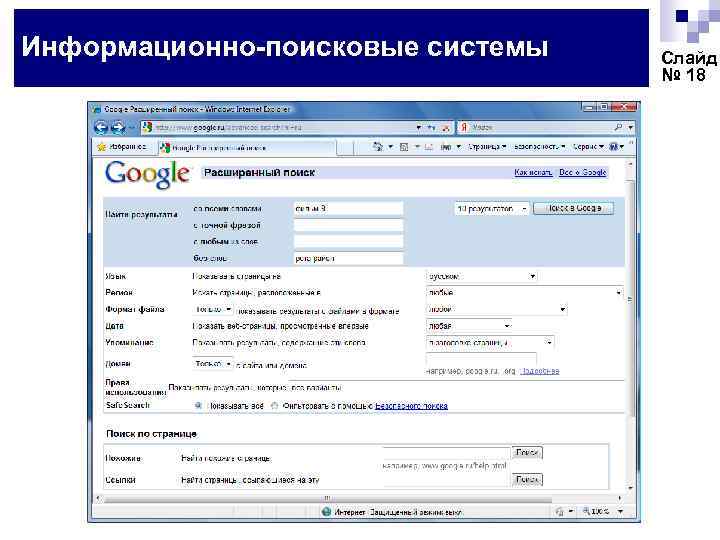Viewport: 720px width, 540px height.
Task: Click the Всё о Google link
Action: pos(583,173)
